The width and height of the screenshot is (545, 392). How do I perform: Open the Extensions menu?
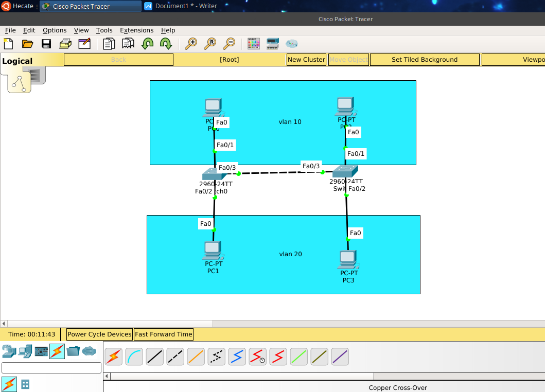point(136,30)
